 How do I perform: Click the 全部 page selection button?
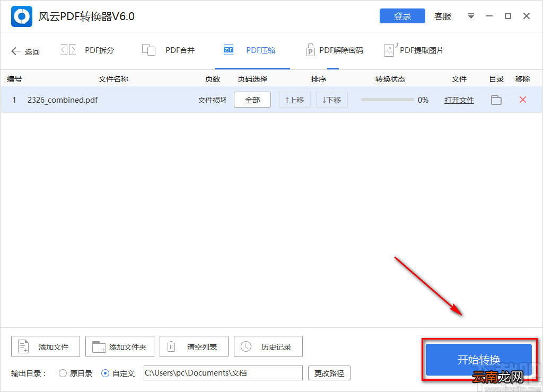252,100
